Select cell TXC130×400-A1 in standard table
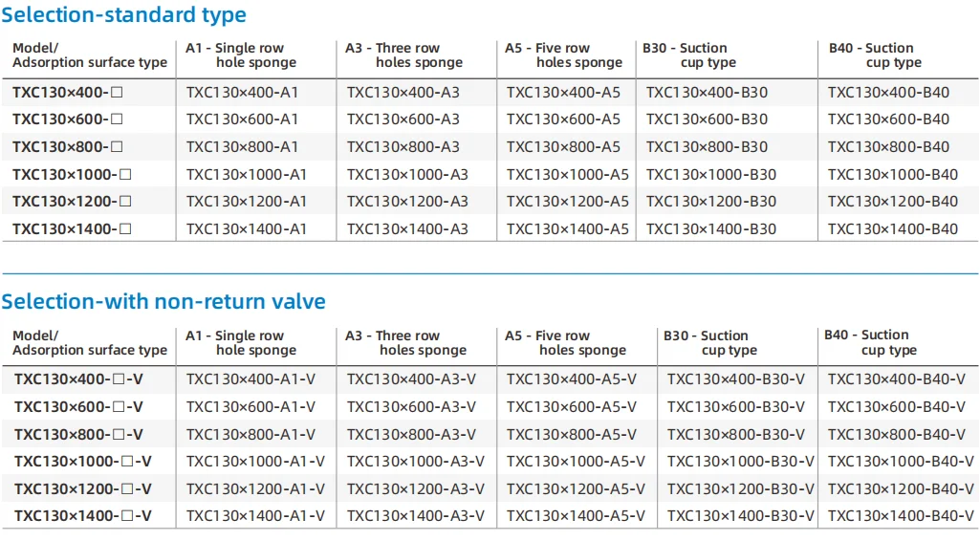Image resolution: width=980 pixels, height=541 pixels. 242,93
